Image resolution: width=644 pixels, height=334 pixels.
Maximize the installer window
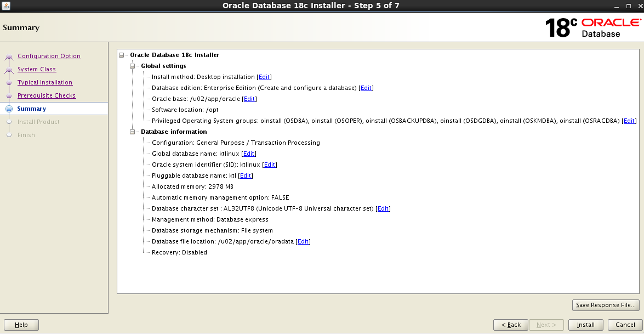pos(629,6)
